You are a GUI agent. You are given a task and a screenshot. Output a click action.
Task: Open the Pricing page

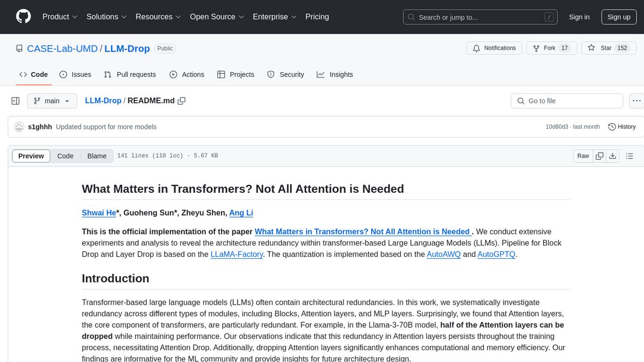(x=317, y=17)
